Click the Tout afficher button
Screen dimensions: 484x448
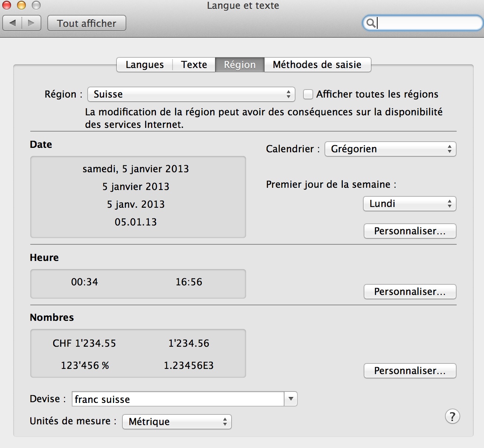(x=87, y=23)
